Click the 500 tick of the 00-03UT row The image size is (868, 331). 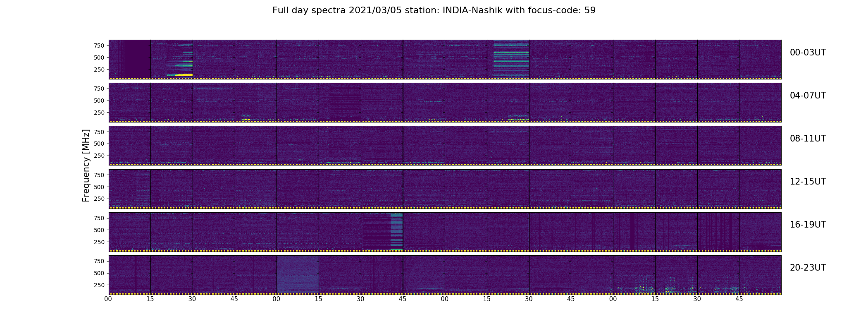99,58
